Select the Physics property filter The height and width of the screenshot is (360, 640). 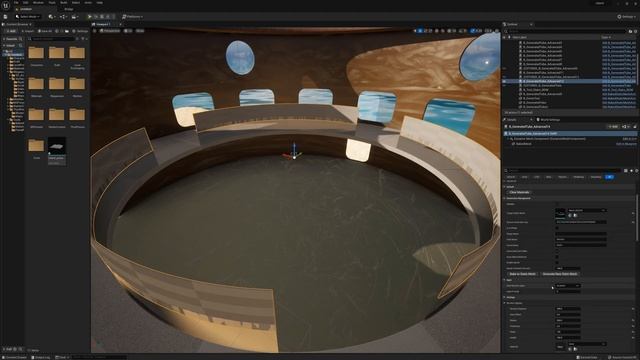coord(562,177)
